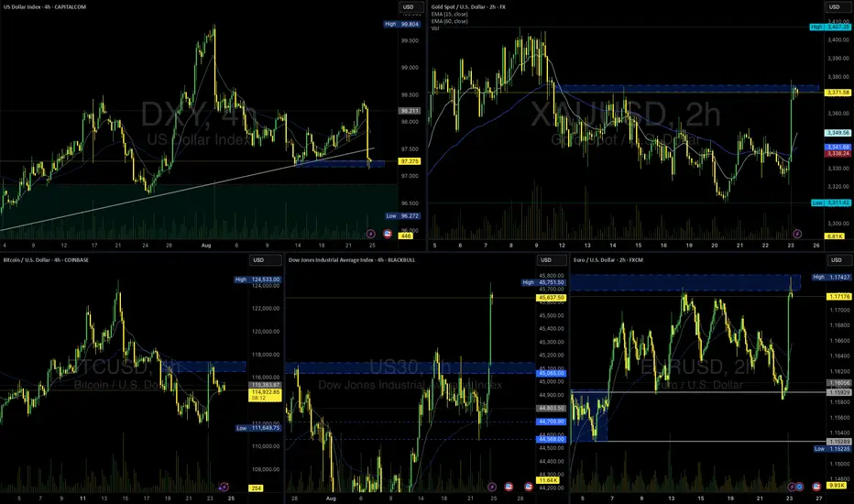Click the 45,637.50 Dow current price label
Screen dimensions: 854x504
[552, 298]
